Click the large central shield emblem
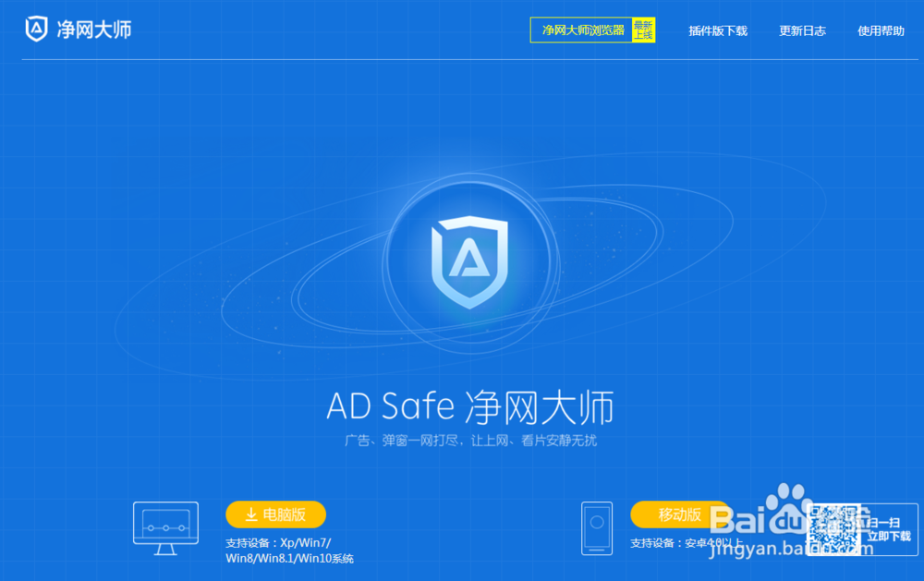This screenshot has height=581, width=924. 469,261
